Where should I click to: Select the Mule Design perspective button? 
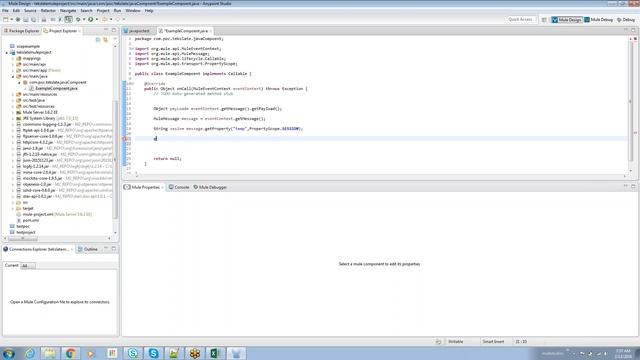567,20
